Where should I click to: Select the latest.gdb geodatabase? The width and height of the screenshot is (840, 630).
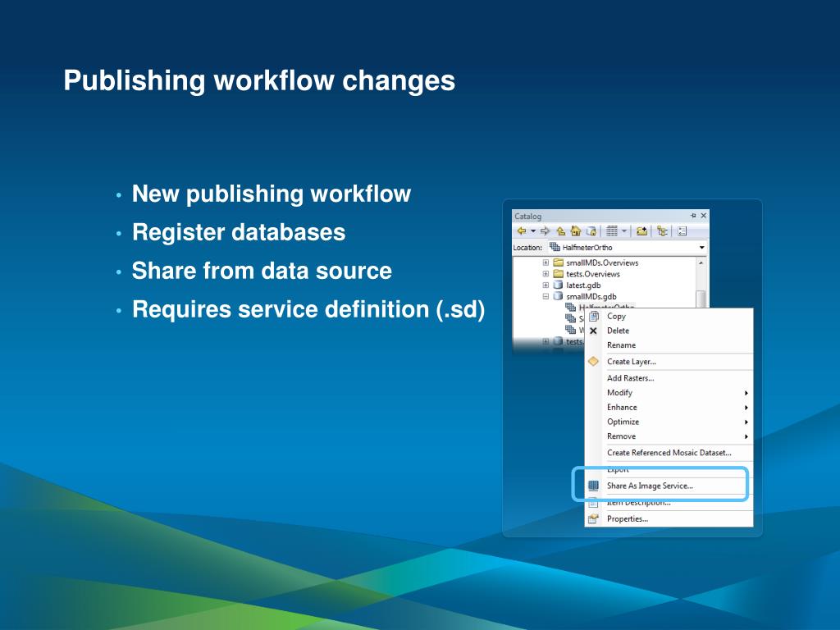[583, 285]
